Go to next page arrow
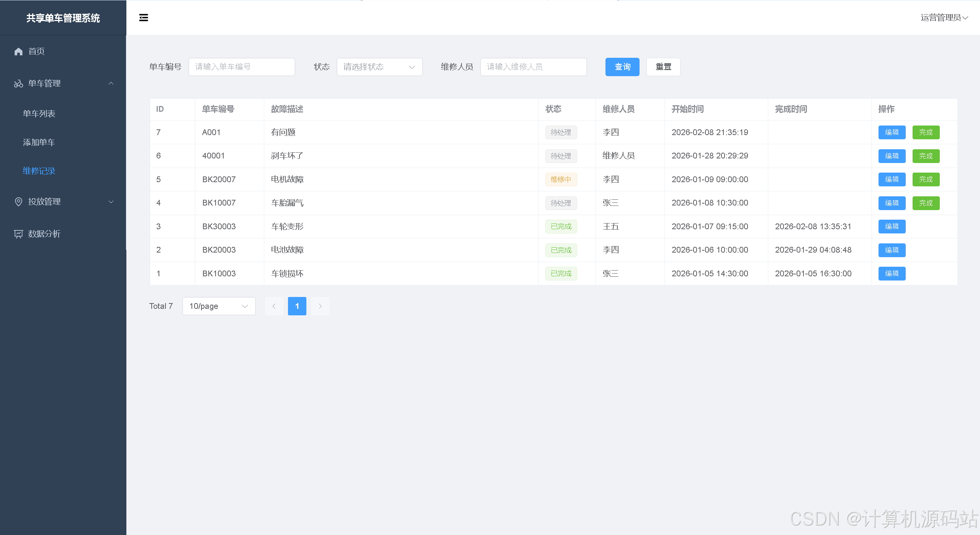The image size is (980, 535). (320, 306)
